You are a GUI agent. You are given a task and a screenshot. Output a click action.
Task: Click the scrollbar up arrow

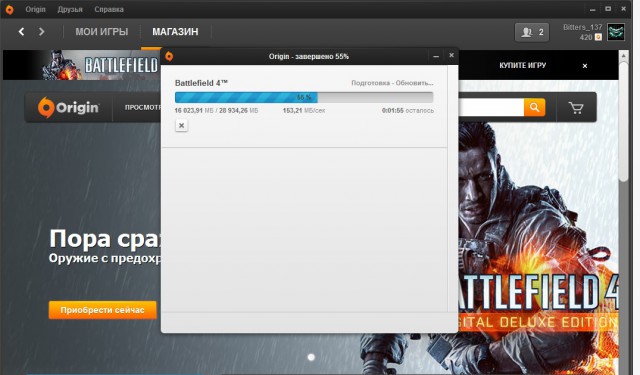point(623,55)
